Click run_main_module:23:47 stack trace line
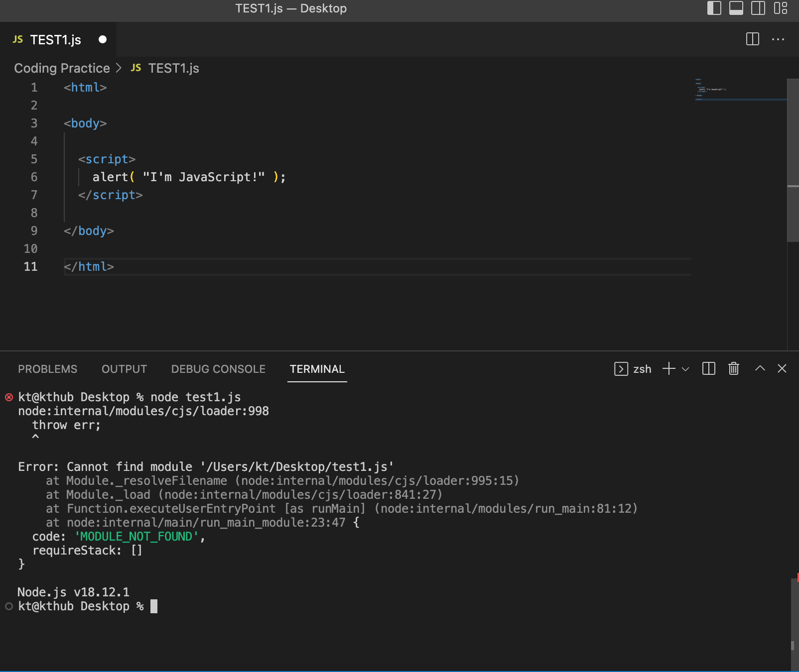The height and width of the screenshot is (672, 799). (x=203, y=523)
